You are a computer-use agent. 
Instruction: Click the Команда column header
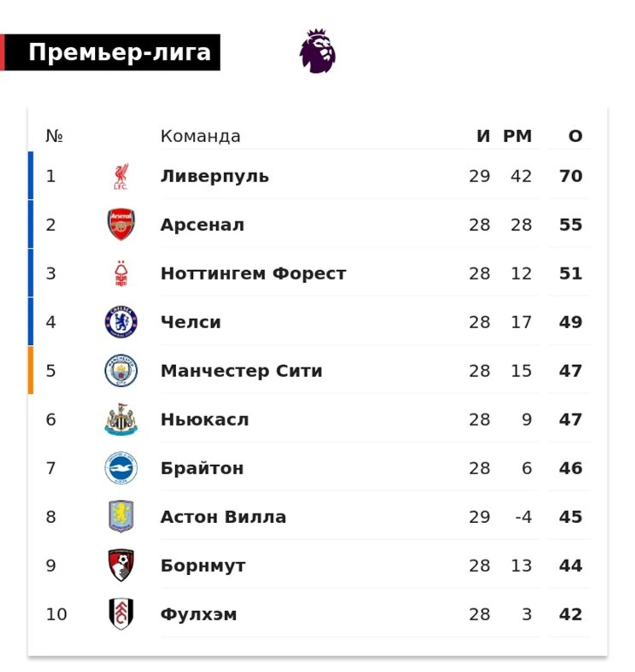201,136
